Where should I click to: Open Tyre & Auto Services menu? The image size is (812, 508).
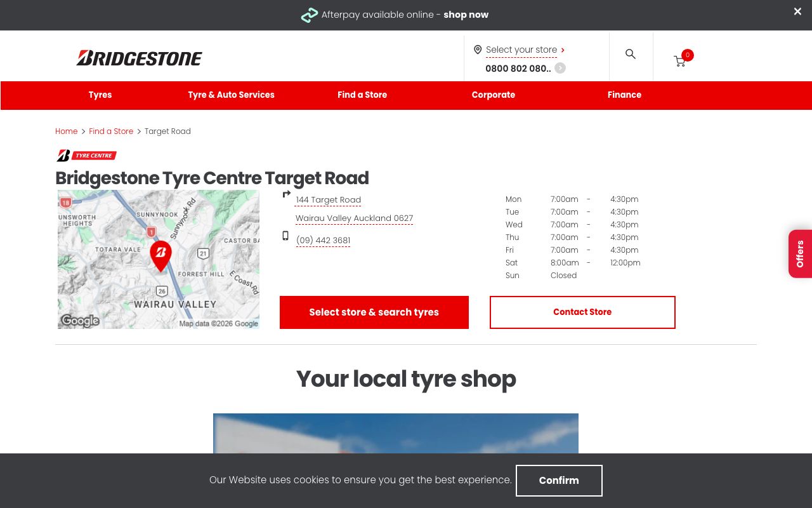coord(231,95)
